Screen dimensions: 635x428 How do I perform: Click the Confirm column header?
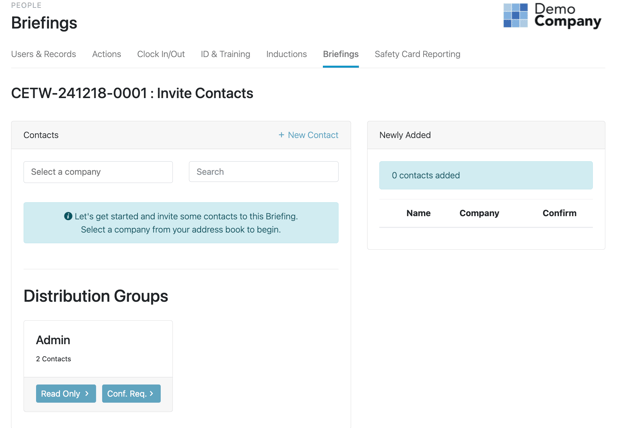coord(559,213)
